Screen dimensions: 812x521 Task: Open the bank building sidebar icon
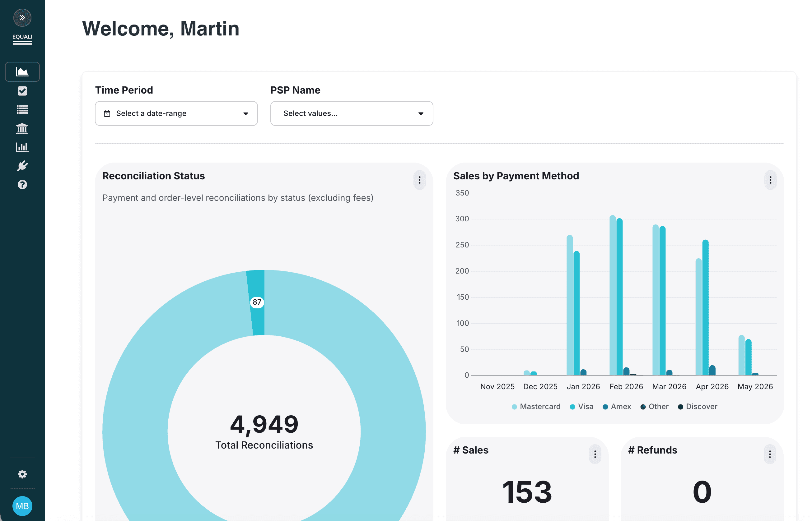22,129
